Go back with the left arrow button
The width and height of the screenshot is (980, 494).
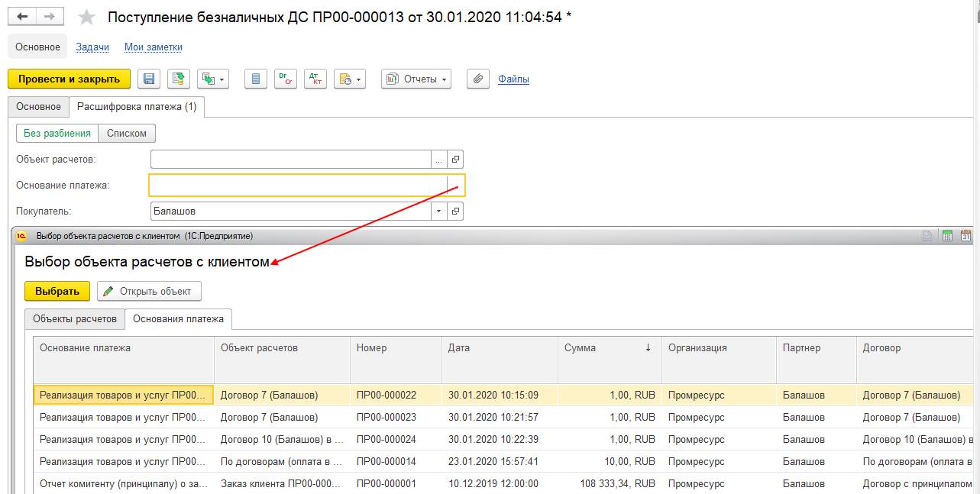(x=22, y=16)
